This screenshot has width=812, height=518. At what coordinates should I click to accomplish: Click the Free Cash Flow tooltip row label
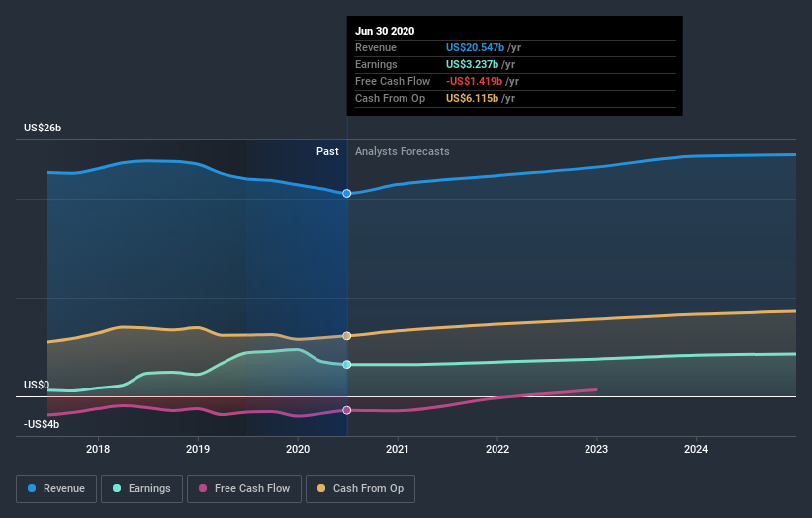pyautogui.click(x=393, y=81)
